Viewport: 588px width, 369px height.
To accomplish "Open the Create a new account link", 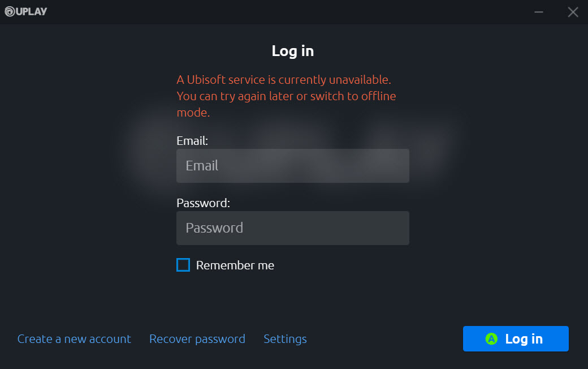I will (74, 339).
